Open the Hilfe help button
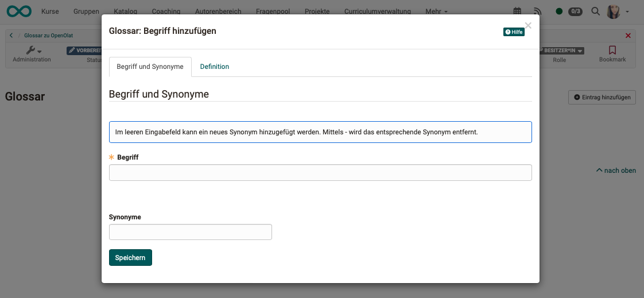 (x=514, y=32)
